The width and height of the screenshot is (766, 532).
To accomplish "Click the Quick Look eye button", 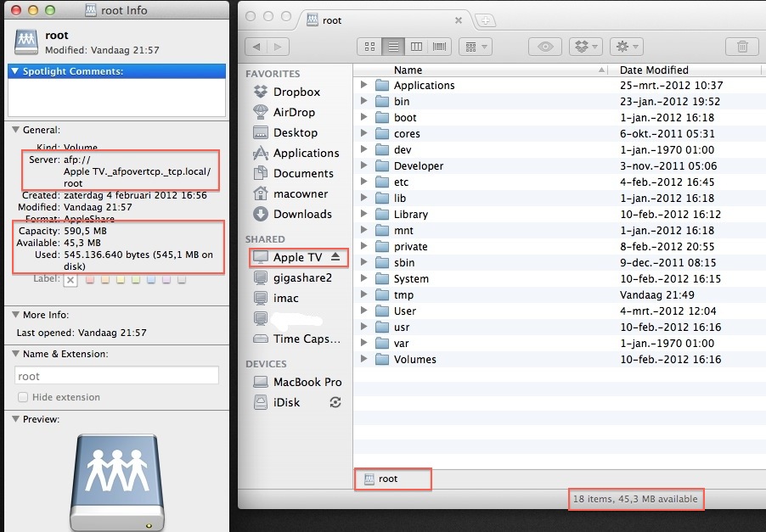I will [545, 47].
